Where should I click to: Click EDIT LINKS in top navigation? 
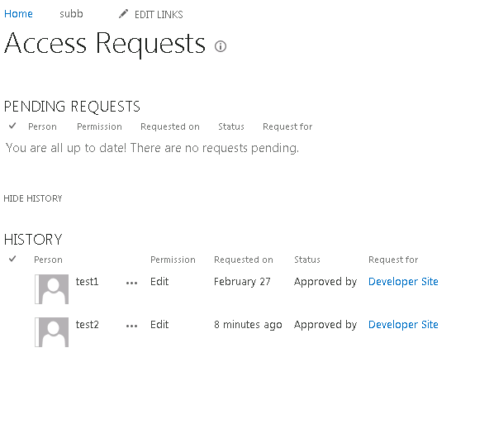click(159, 14)
